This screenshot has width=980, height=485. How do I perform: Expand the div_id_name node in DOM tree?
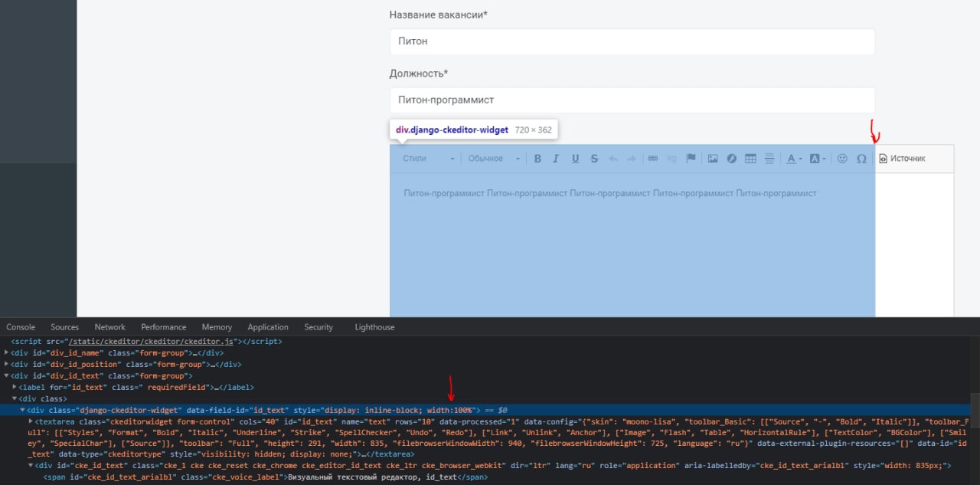(7, 353)
